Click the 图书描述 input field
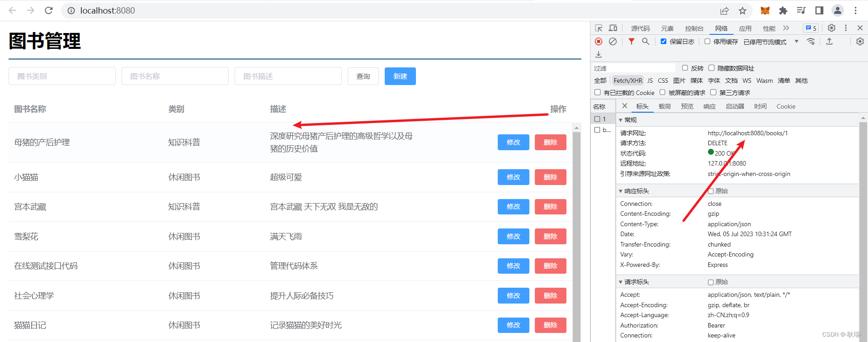The image size is (868, 342). [288, 76]
